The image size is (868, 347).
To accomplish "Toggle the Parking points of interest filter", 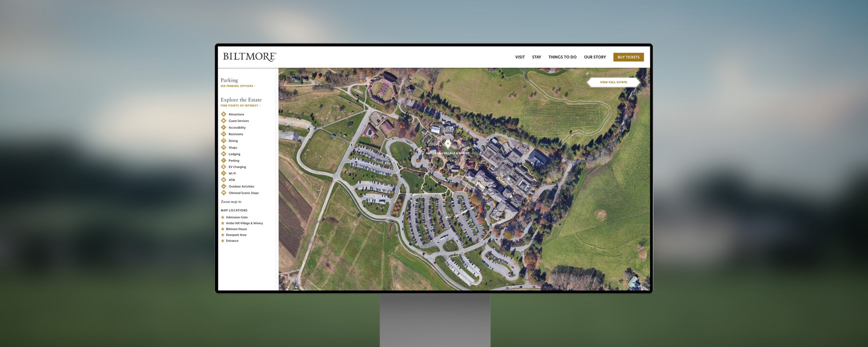I will [223, 160].
